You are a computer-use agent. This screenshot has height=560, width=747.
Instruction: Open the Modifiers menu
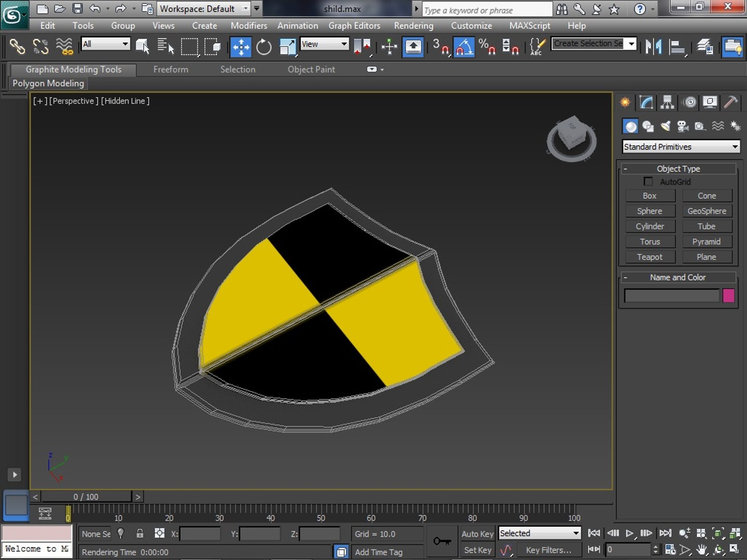coord(248,25)
